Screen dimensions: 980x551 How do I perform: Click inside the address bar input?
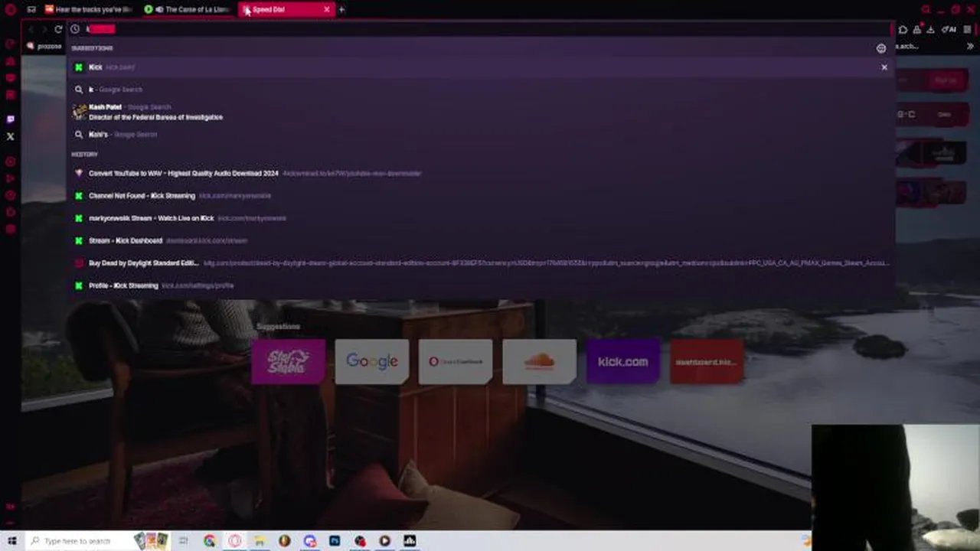(x=482, y=29)
